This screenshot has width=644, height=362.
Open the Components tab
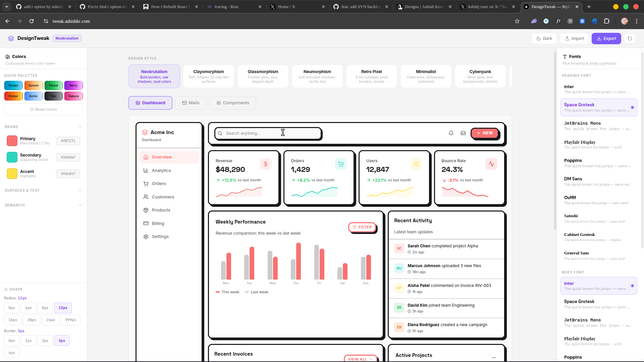click(x=232, y=103)
